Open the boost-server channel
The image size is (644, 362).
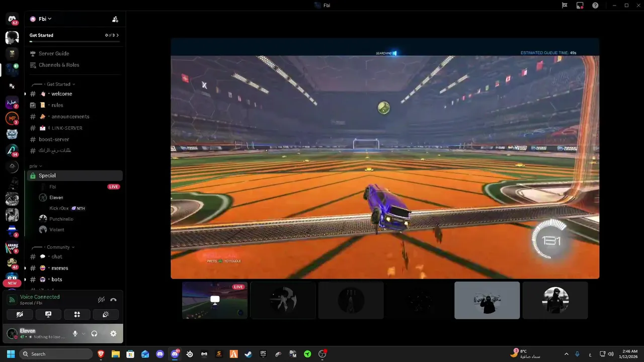pyautogui.click(x=74, y=139)
